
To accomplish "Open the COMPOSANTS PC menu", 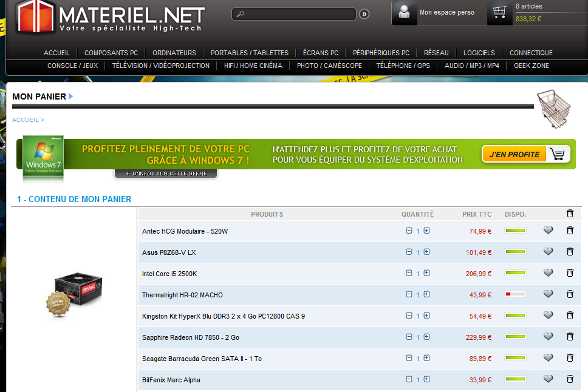I will coord(111,53).
